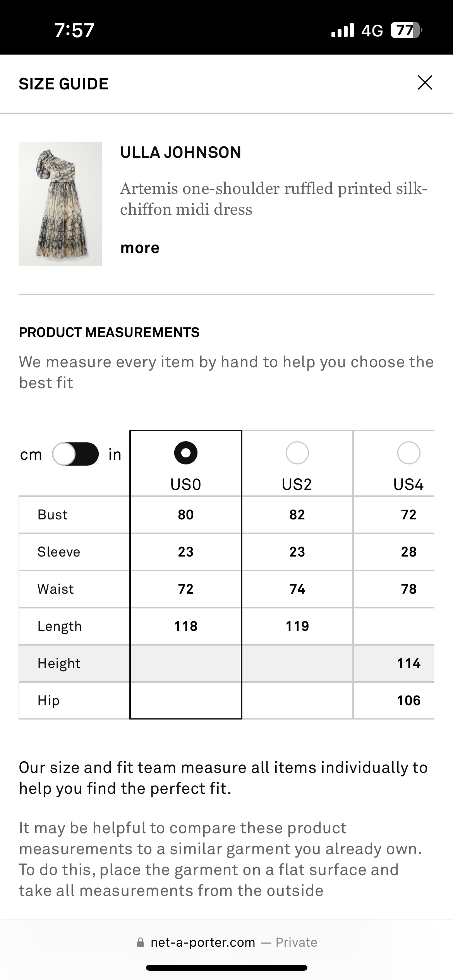
Task: Close the size guide with X icon
Action: click(x=425, y=82)
